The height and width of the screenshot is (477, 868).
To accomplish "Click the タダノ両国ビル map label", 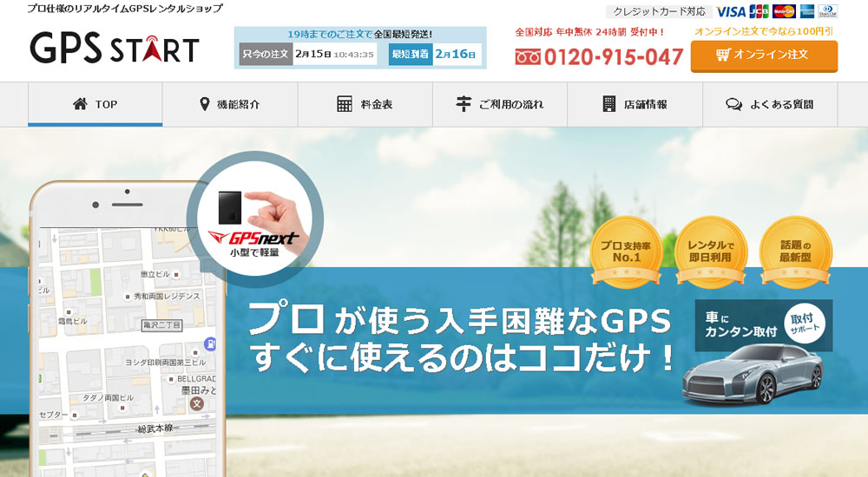I will click(x=108, y=398).
